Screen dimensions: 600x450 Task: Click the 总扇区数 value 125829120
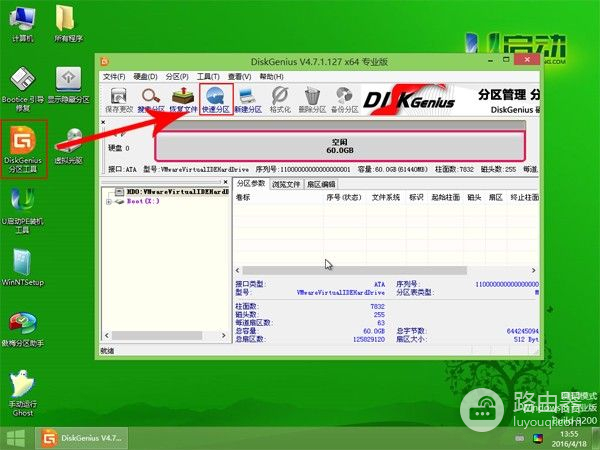pos(369,339)
